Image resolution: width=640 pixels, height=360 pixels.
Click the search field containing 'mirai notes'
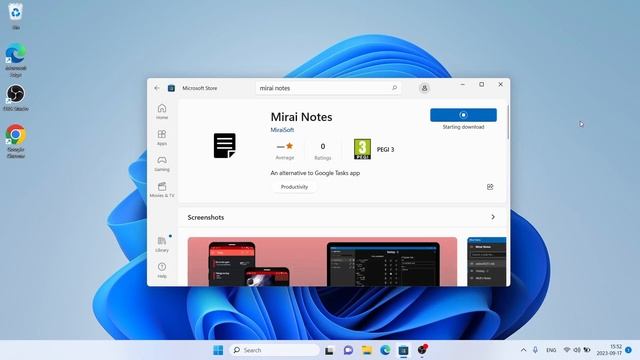point(329,88)
